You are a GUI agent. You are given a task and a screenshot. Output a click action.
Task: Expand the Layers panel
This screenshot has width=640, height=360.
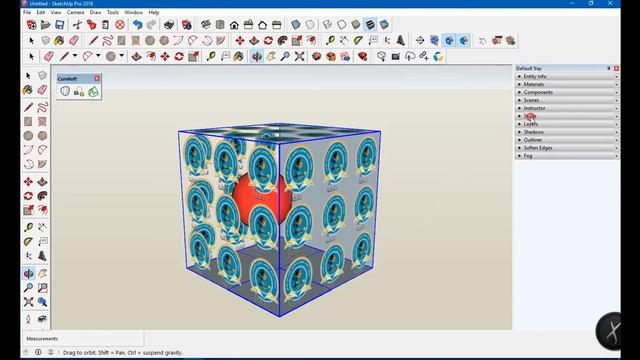(567, 124)
